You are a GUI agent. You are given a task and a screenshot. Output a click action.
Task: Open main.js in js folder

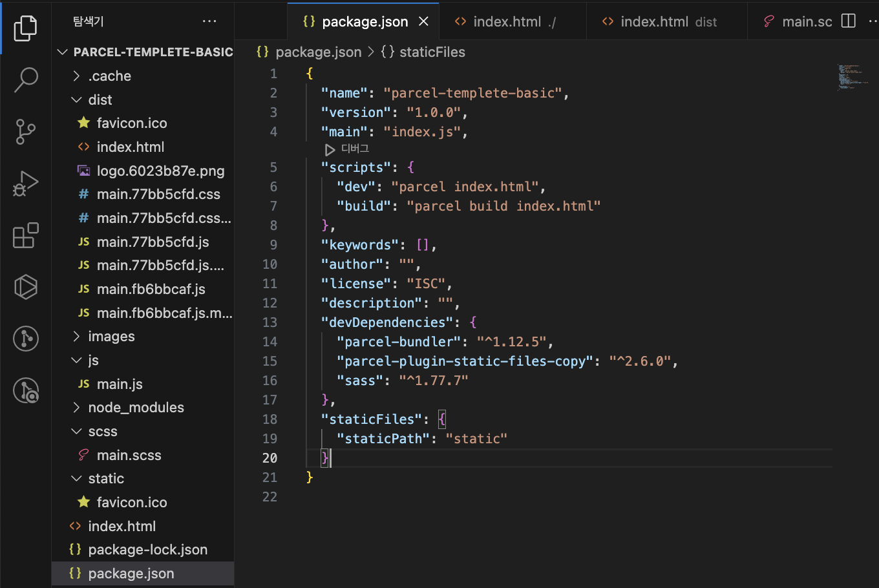[143, 384]
